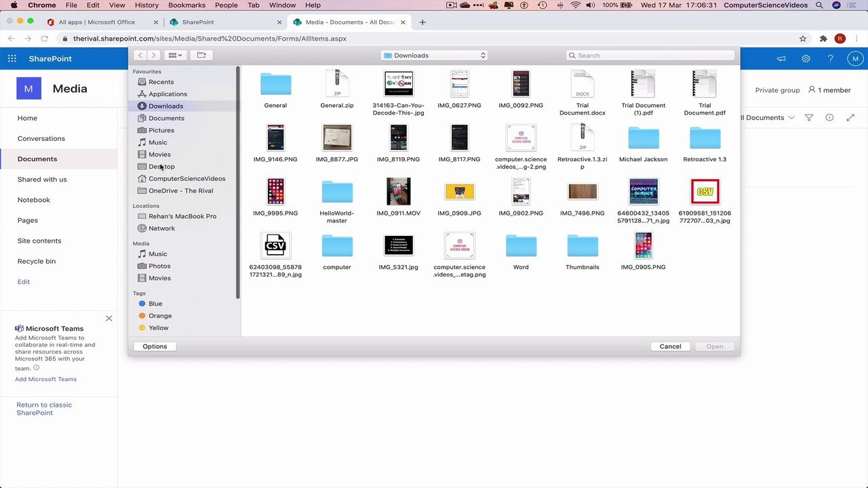
Task: Click the new folder button in dialog toolbar
Action: (201, 55)
